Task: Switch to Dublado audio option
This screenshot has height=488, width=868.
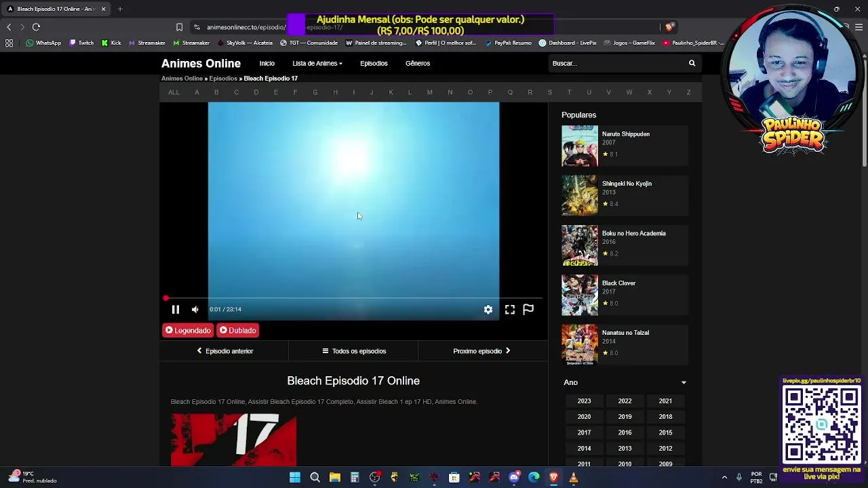Action: [238, 331]
